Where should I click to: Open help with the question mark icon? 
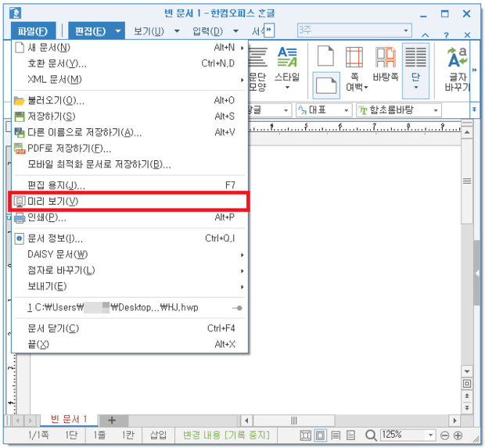coord(446,35)
